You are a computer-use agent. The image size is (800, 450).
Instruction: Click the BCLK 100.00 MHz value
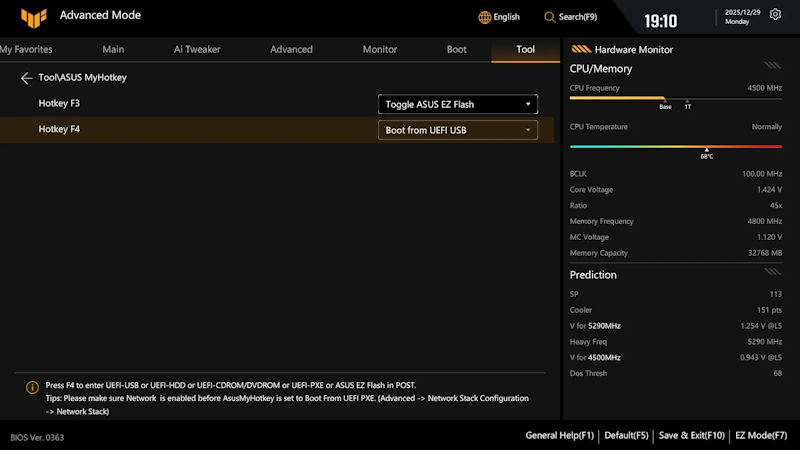(762, 174)
